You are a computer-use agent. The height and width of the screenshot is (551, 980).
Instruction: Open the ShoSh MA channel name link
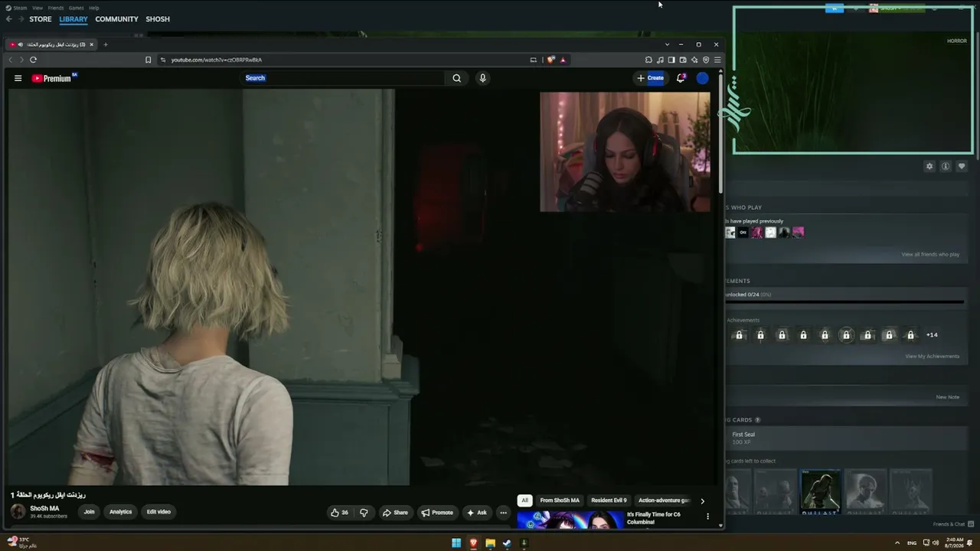pos(44,508)
